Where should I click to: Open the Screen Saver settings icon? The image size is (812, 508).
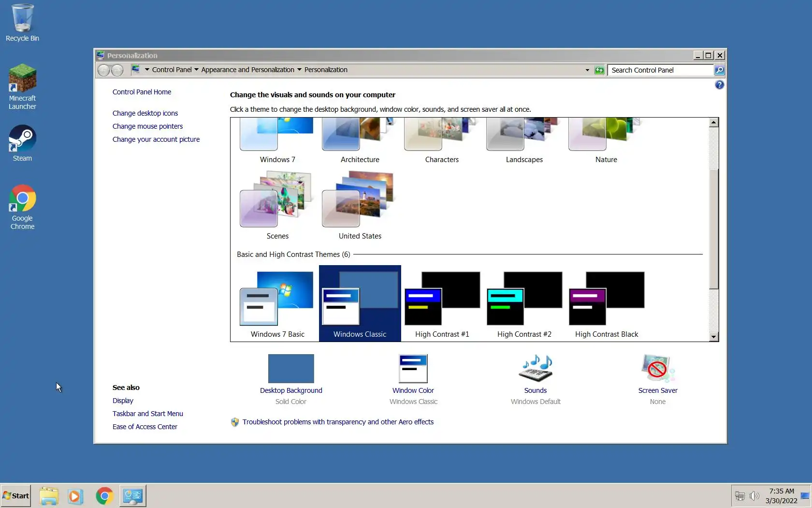point(658,369)
